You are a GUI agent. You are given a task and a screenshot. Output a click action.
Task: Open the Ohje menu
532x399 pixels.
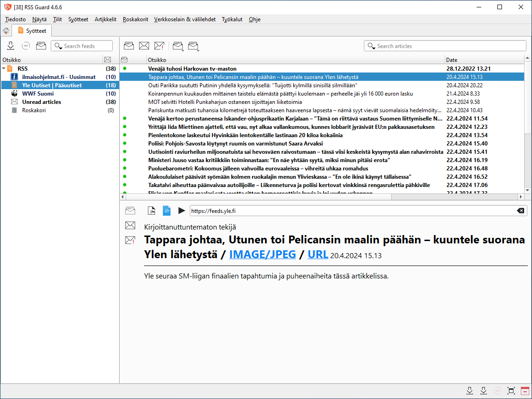(x=254, y=19)
